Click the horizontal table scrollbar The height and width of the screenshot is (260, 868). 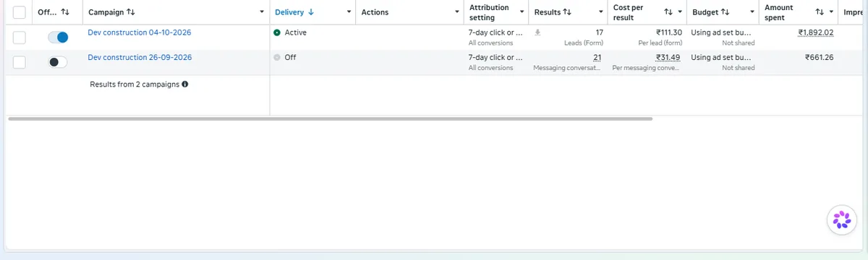pos(331,118)
